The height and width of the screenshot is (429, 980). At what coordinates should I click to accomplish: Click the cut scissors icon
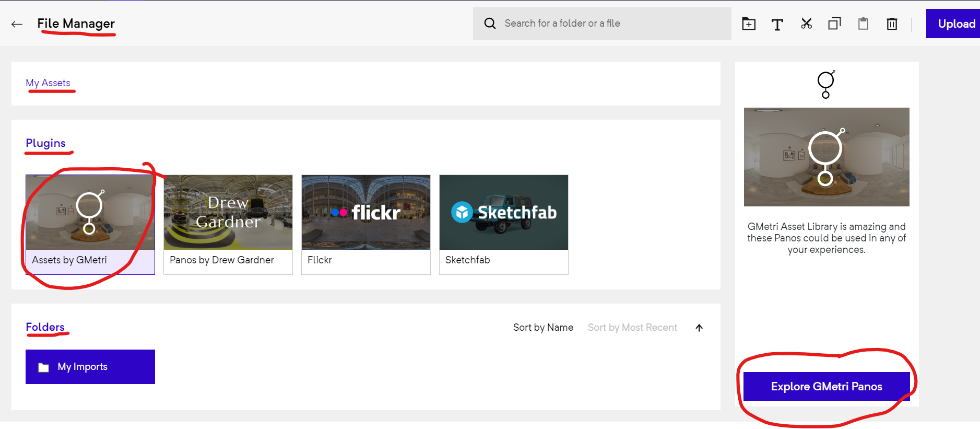(x=806, y=24)
